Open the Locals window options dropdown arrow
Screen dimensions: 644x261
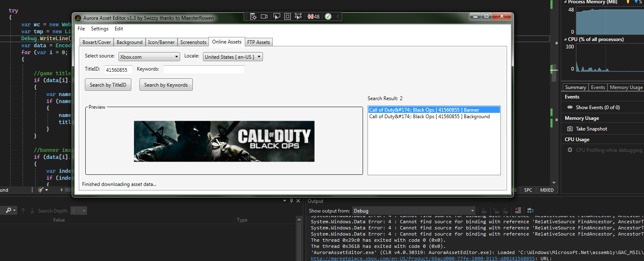(285, 201)
